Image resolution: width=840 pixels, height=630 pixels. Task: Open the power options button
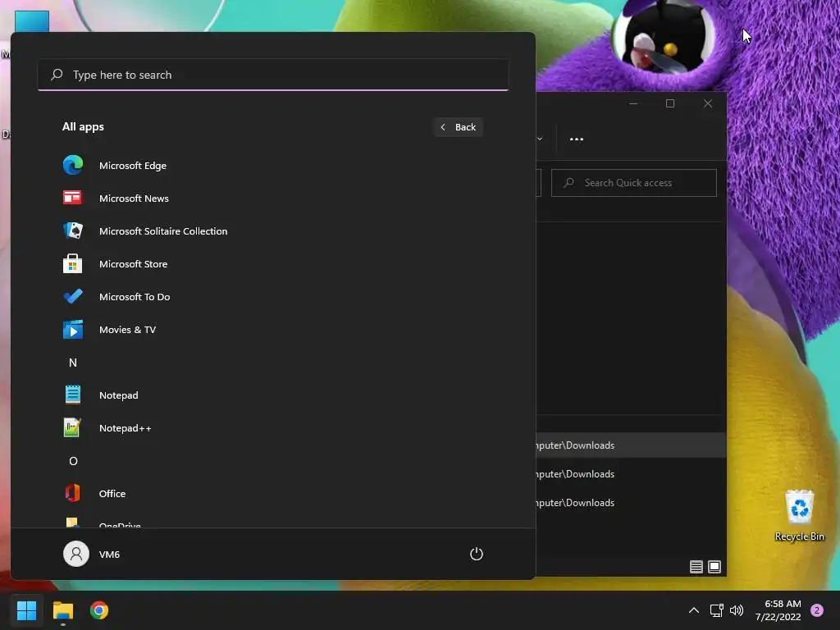(477, 554)
